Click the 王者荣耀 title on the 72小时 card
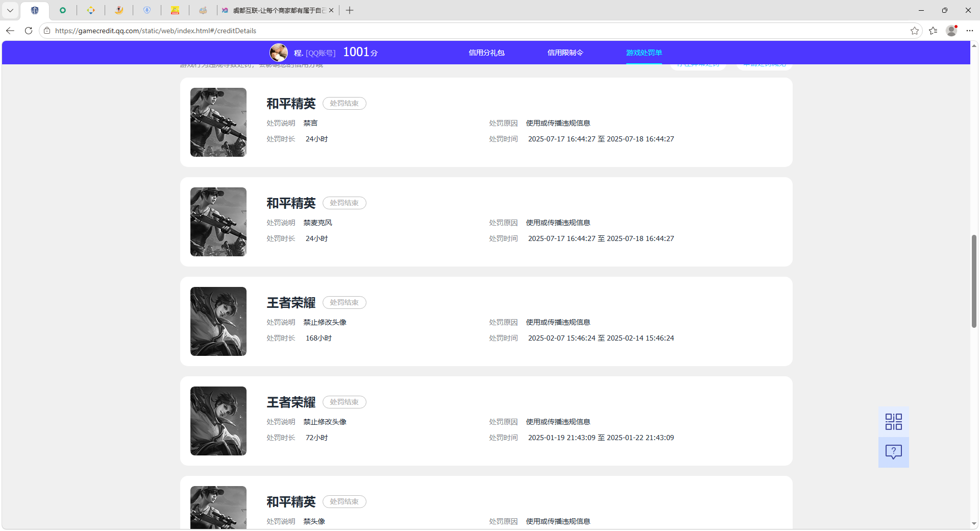Image resolution: width=980 pixels, height=531 pixels. coord(291,402)
